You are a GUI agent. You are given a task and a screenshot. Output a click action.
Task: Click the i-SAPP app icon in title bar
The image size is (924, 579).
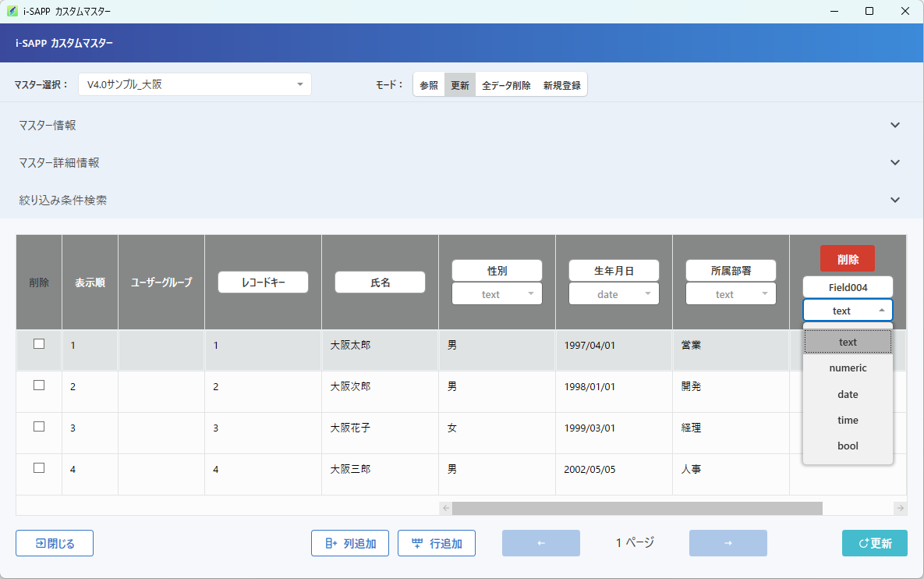point(12,11)
